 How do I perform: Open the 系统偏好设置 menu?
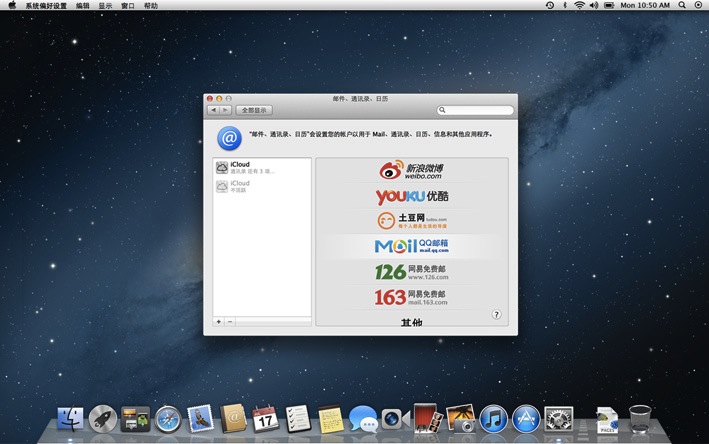(x=46, y=5)
